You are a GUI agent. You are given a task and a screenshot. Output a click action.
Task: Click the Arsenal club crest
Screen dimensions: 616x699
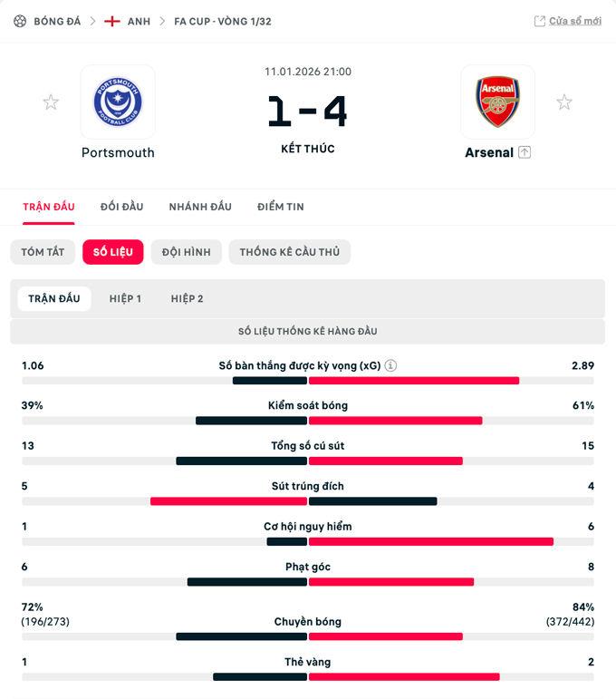click(497, 102)
